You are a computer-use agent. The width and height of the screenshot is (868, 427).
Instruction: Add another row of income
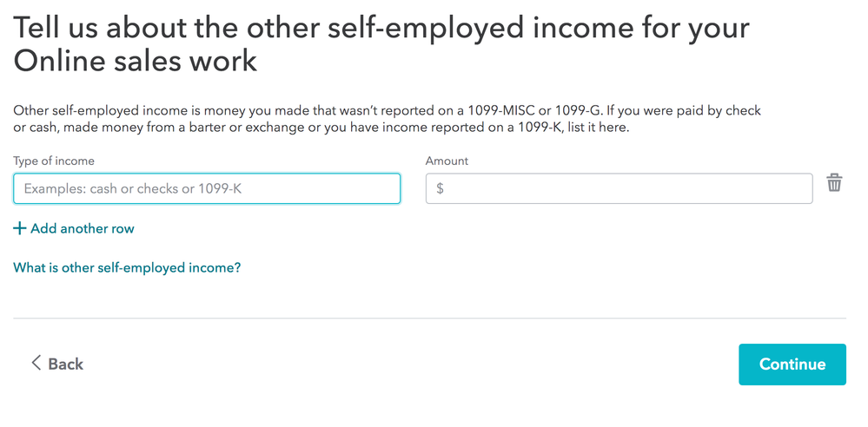tap(74, 228)
